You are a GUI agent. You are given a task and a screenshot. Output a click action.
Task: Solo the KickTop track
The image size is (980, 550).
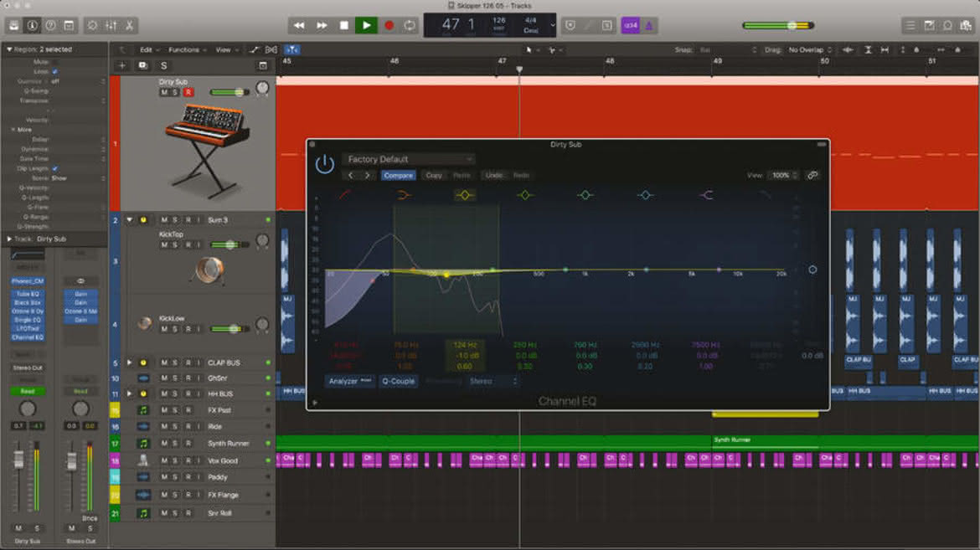pyautogui.click(x=175, y=245)
